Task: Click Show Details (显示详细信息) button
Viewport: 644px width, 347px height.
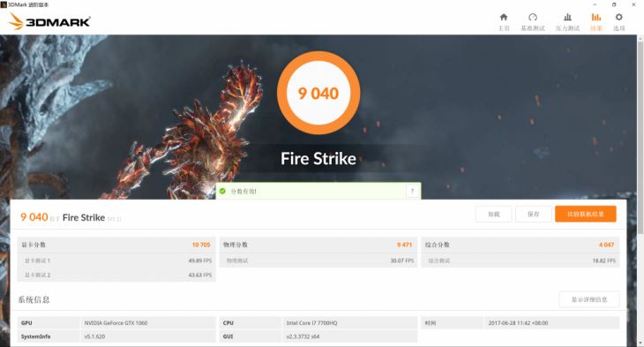Action: 589,299
